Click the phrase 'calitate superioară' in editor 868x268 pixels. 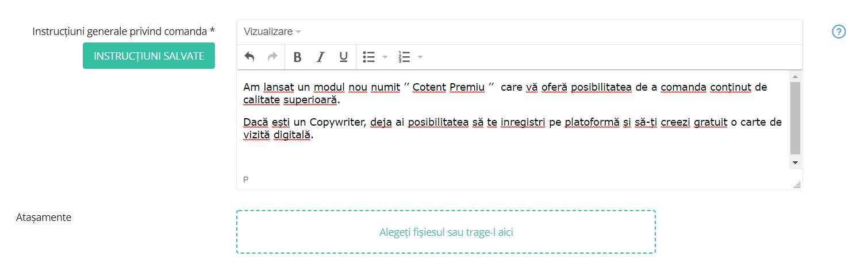tap(291, 100)
